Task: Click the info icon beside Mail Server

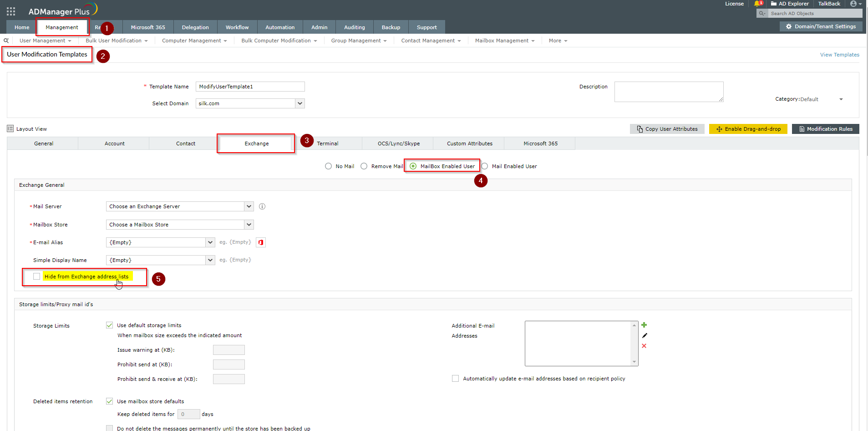Action: (x=262, y=206)
